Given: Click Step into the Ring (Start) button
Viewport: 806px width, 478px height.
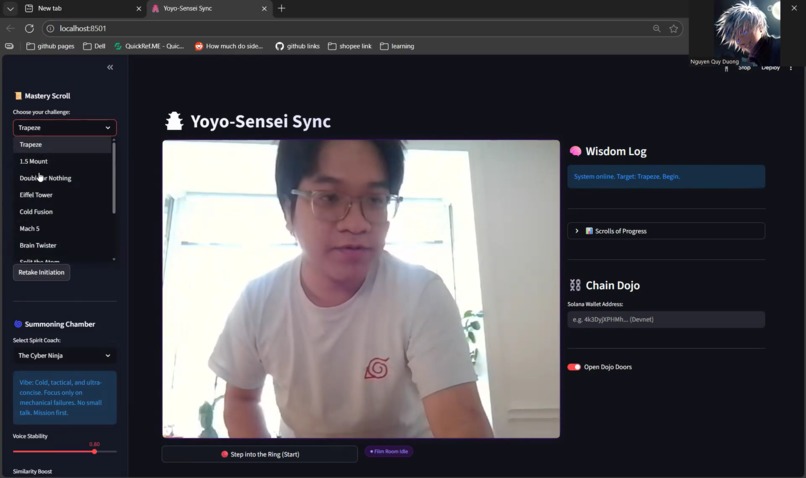Looking at the screenshot, I should coord(260,454).
